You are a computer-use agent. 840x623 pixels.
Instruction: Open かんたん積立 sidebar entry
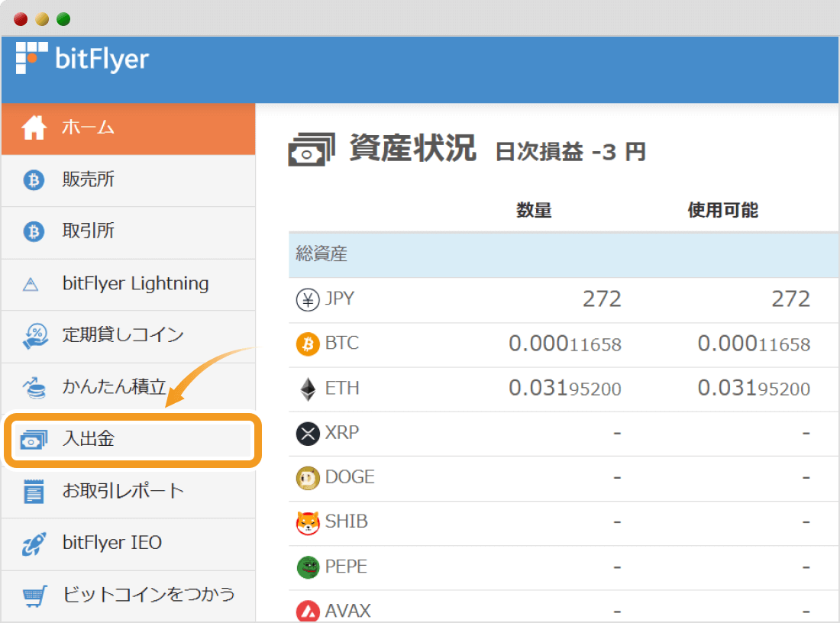[128, 387]
